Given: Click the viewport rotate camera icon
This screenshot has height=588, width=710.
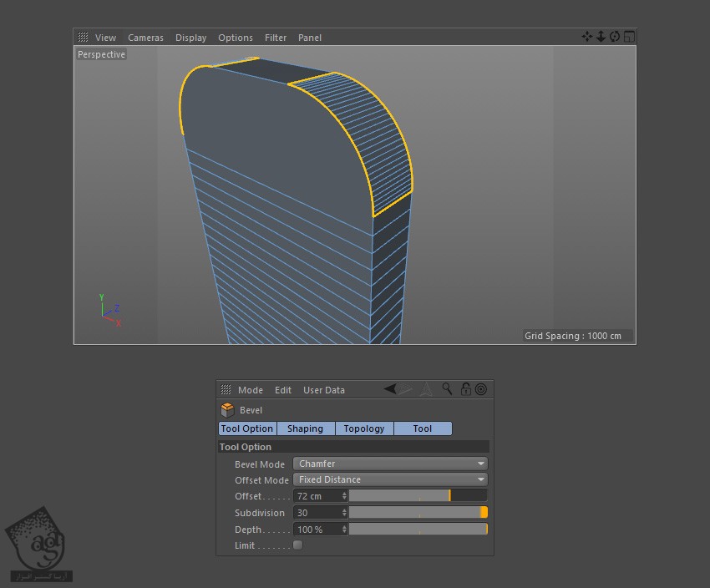Looking at the screenshot, I should coord(615,37).
